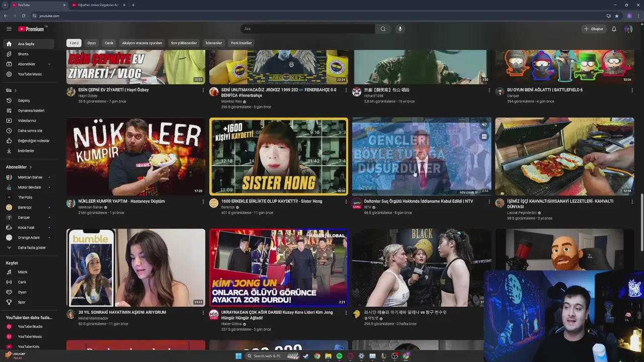The height and width of the screenshot is (362, 644).
Task: Open Beğendiğim videolar list
Action: point(29,141)
